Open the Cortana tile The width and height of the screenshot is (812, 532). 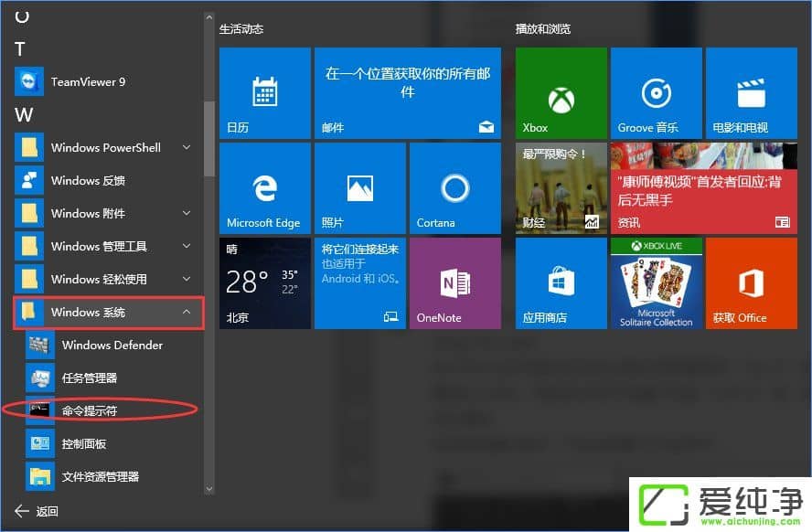[x=454, y=187]
